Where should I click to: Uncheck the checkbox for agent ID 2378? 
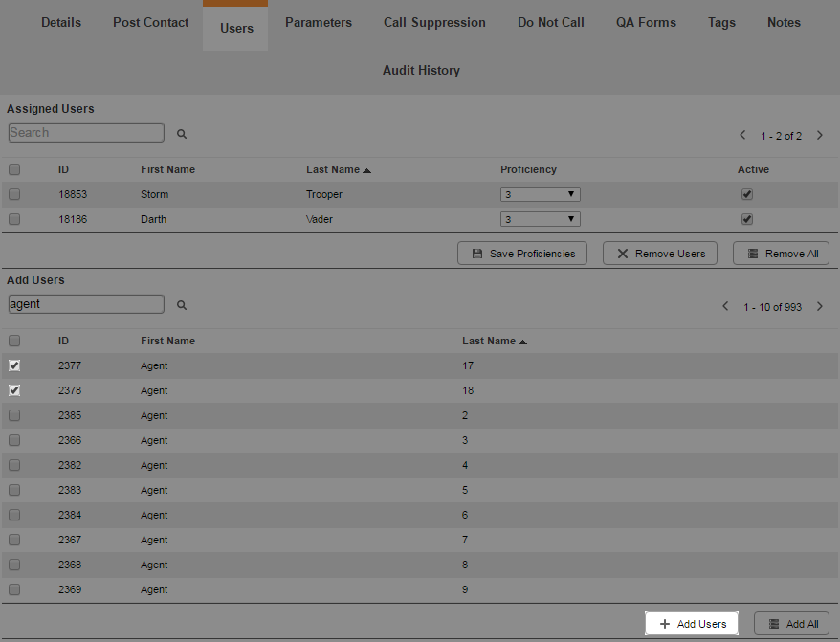(14, 390)
